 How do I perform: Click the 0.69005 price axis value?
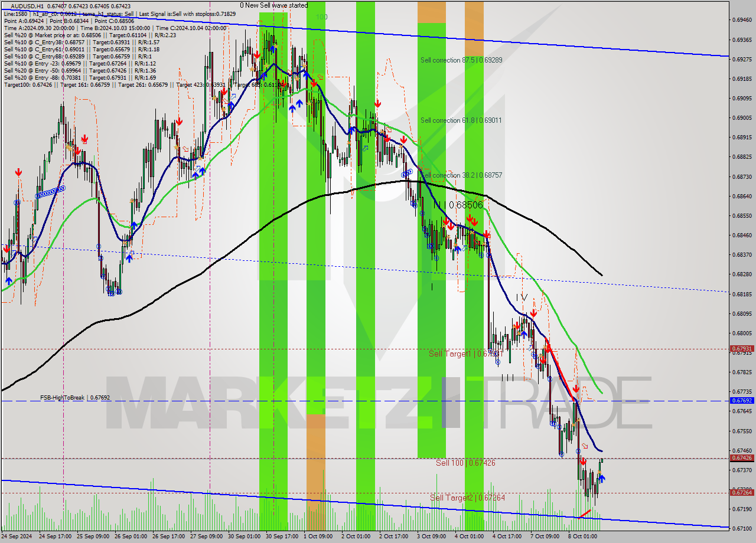[742, 117]
